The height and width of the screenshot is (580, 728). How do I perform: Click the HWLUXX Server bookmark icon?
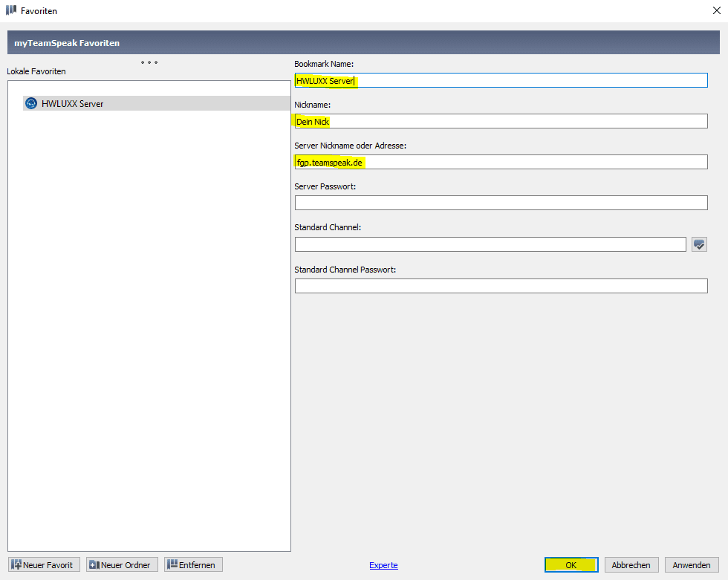coord(31,103)
